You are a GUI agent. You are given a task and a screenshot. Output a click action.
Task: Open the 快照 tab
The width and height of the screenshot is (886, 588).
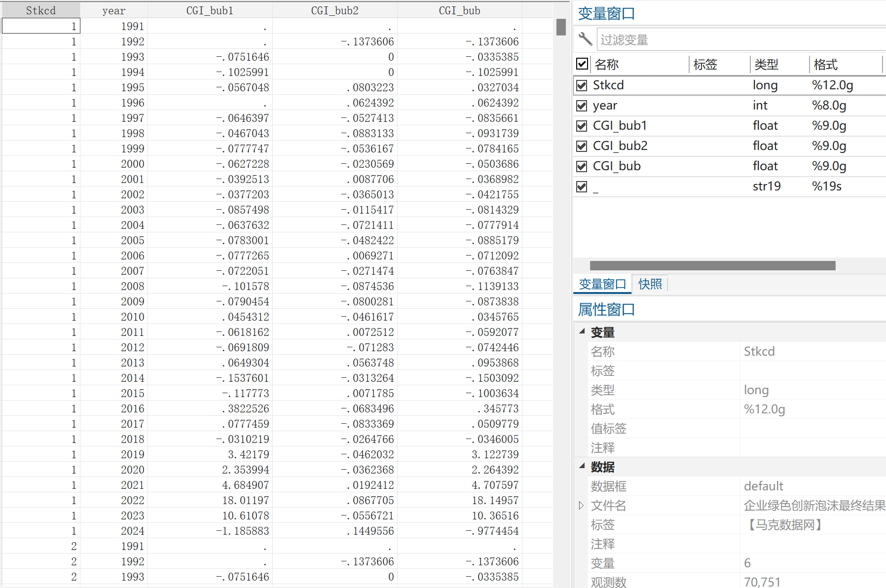point(650,284)
